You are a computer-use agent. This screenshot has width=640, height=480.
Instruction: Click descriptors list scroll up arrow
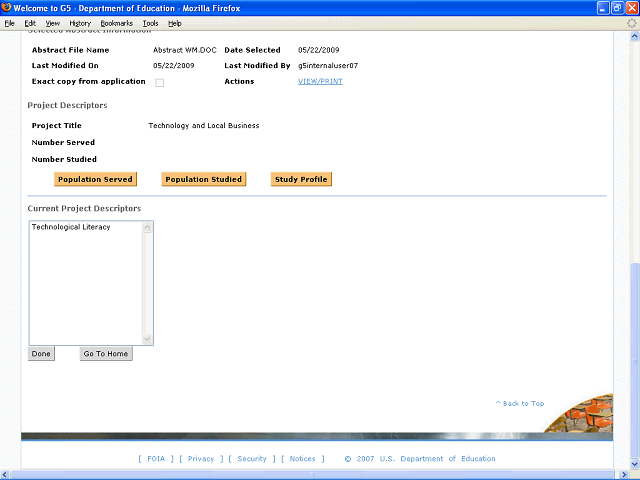(x=147, y=228)
